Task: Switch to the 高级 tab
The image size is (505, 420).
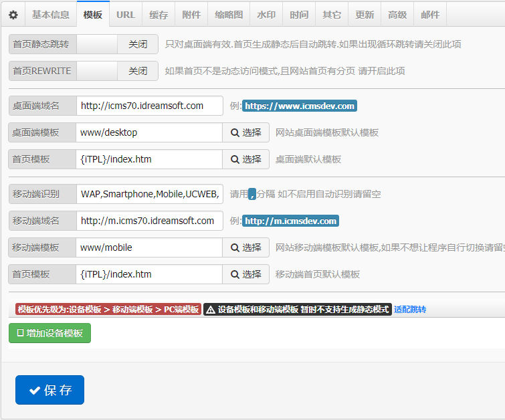Action: [x=397, y=14]
